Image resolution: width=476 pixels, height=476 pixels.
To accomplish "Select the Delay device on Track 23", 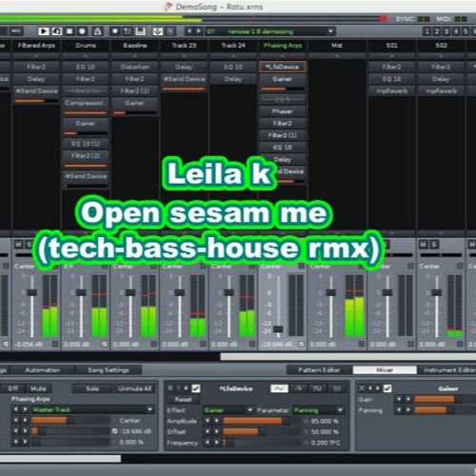I will point(184,67).
